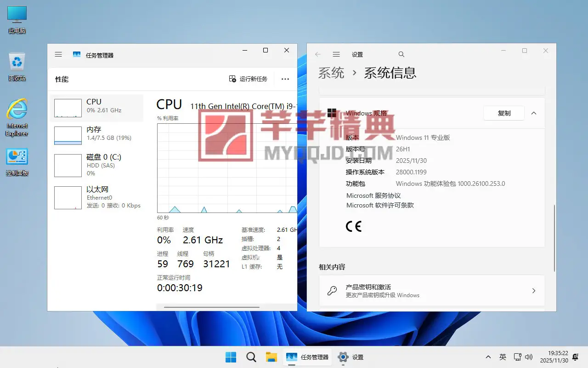Image resolution: width=588 pixels, height=368 pixels.
Task: Select Ethernet performance entry
Action: click(x=96, y=197)
